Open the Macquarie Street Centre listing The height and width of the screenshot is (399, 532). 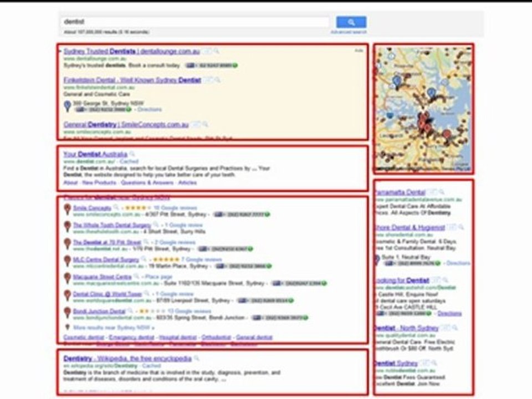102,277
